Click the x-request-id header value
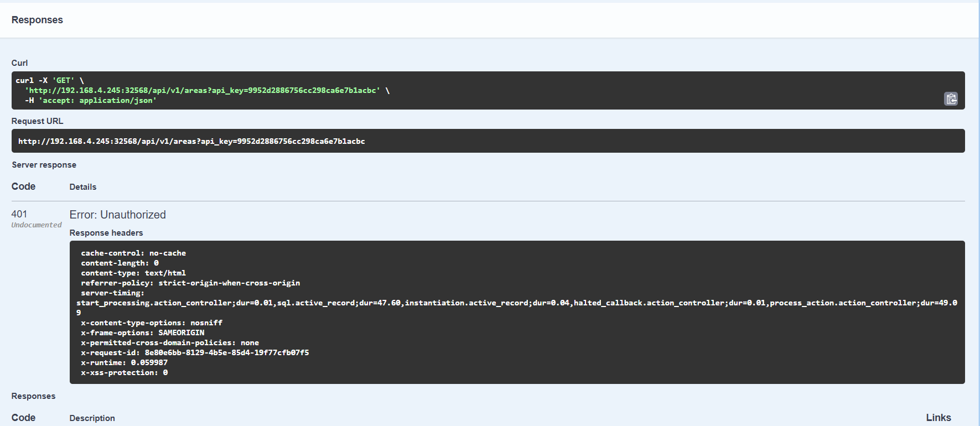 point(227,352)
